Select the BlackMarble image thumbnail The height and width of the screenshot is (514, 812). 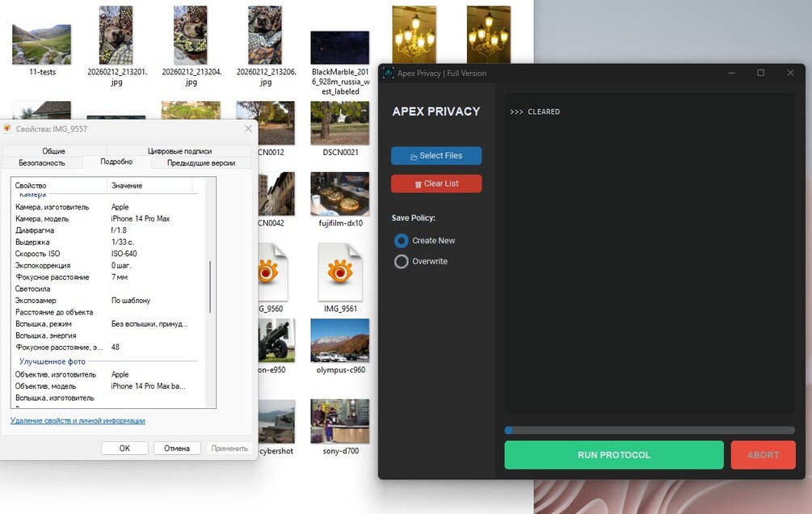[x=339, y=48]
